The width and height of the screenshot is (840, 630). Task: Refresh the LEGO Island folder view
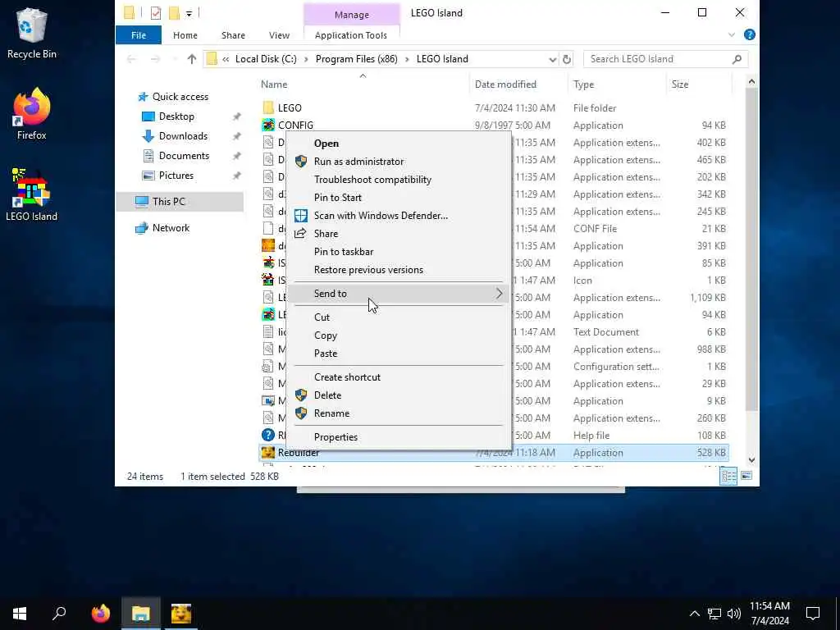(567, 59)
